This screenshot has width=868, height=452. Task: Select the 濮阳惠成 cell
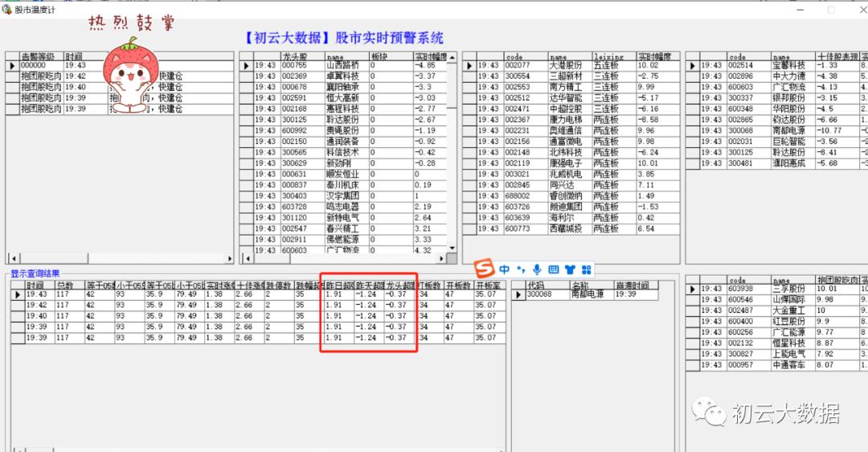point(792,163)
